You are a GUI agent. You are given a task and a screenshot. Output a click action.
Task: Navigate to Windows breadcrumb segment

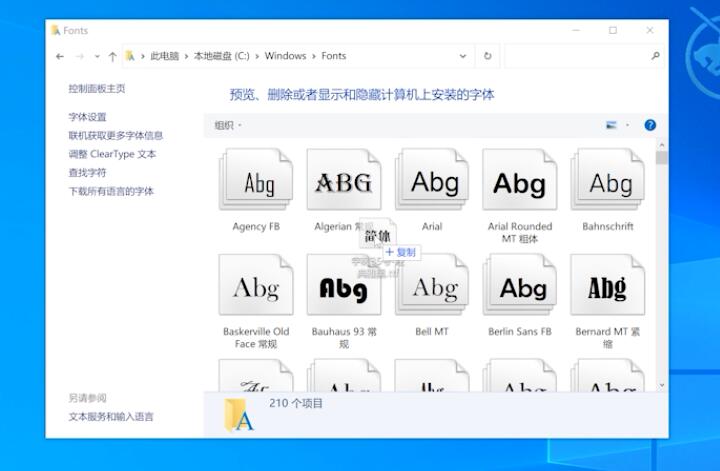click(285, 56)
